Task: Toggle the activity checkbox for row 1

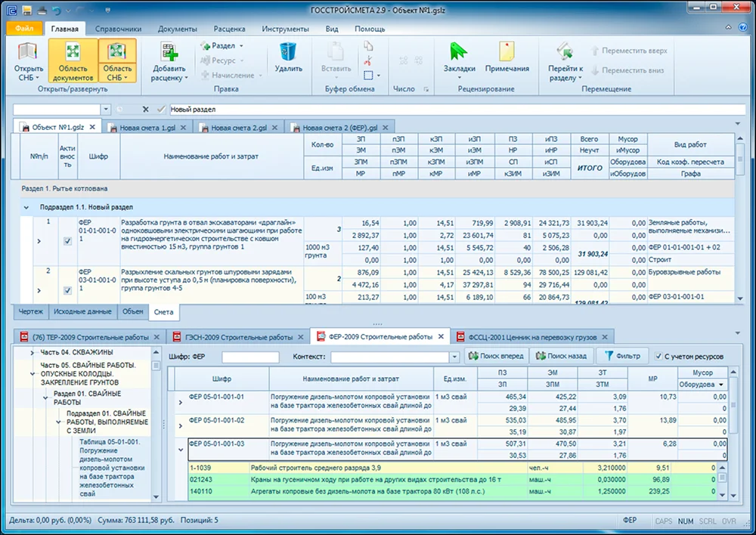Action: (x=67, y=241)
